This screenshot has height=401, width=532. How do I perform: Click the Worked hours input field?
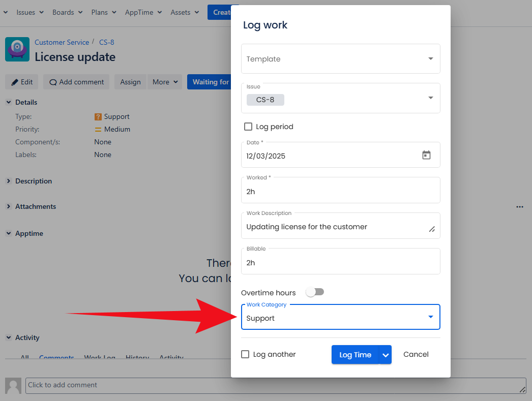pos(340,192)
